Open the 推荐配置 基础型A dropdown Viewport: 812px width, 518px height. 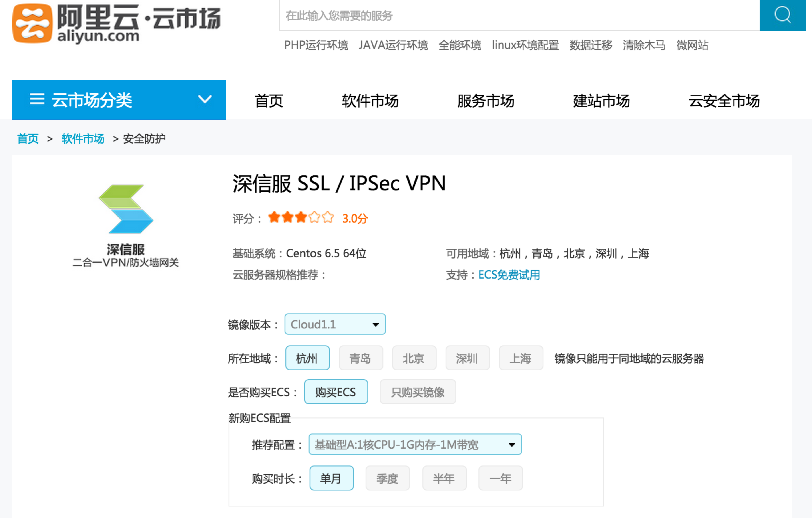tap(415, 444)
